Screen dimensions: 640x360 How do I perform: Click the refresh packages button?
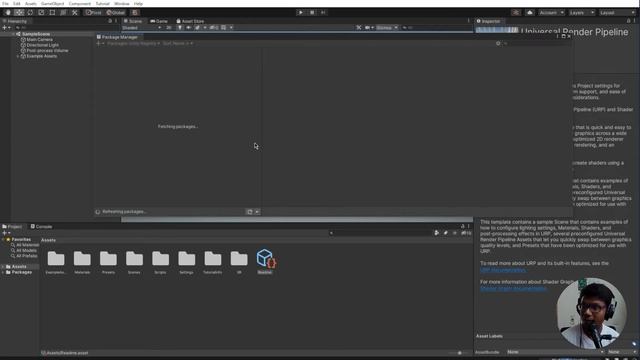point(249,212)
